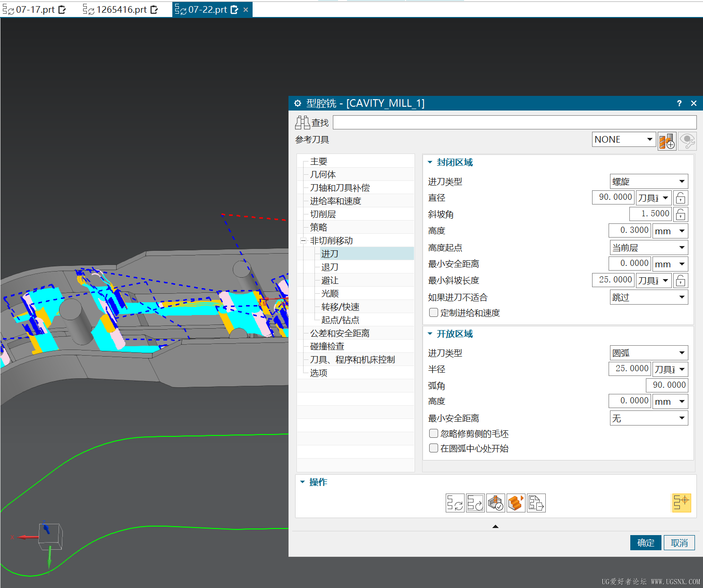The width and height of the screenshot is (703, 588).
Task: Click the XYZ view triad cube
Action: pos(51,537)
